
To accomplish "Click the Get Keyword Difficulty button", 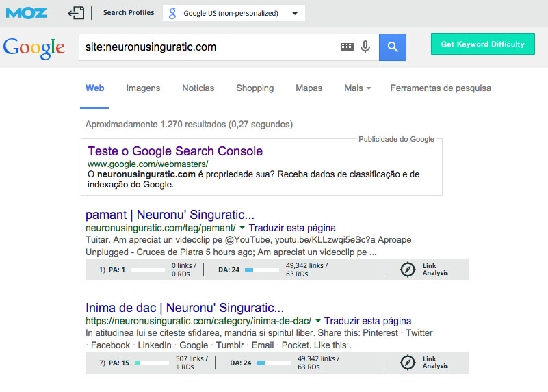I will [x=482, y=44].
